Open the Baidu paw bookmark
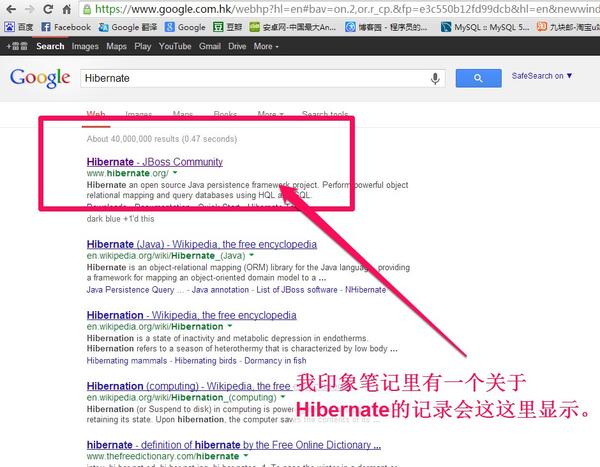 18,27
